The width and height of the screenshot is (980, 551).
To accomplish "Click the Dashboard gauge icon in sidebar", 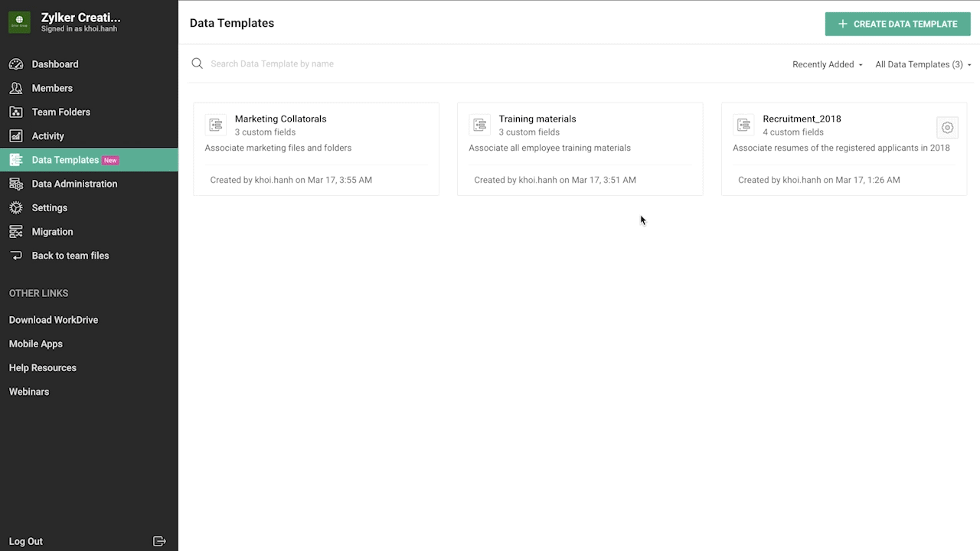I will (x=16, y=64).
